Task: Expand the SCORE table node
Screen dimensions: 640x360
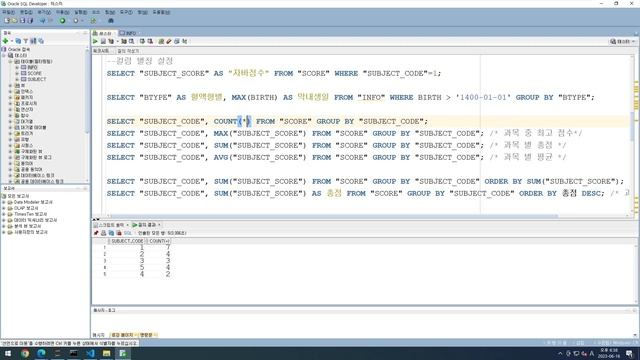Action: [17, 73]
